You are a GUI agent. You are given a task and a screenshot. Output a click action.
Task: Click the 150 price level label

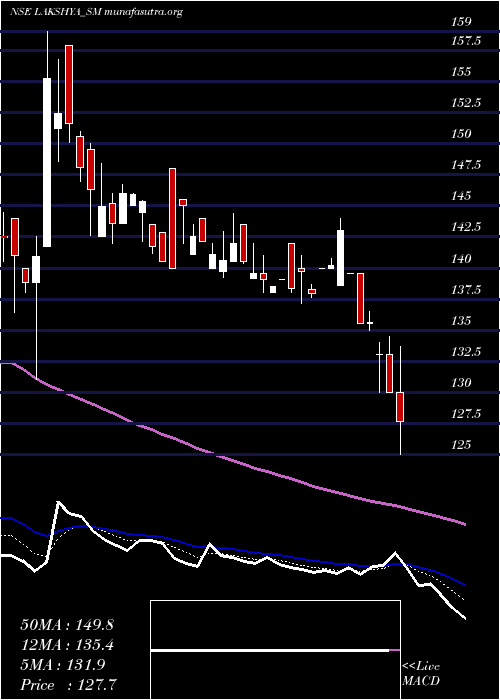coord(461,134)
